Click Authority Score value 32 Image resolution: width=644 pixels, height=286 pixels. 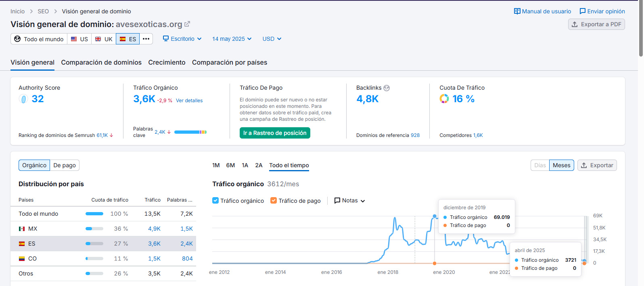point(38,99)
